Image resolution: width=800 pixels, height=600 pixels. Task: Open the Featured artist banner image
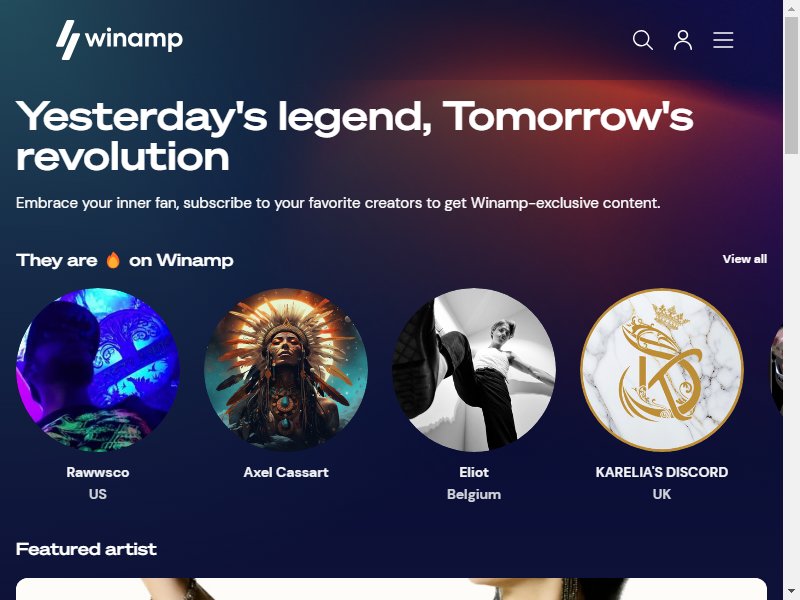point(391,589)
